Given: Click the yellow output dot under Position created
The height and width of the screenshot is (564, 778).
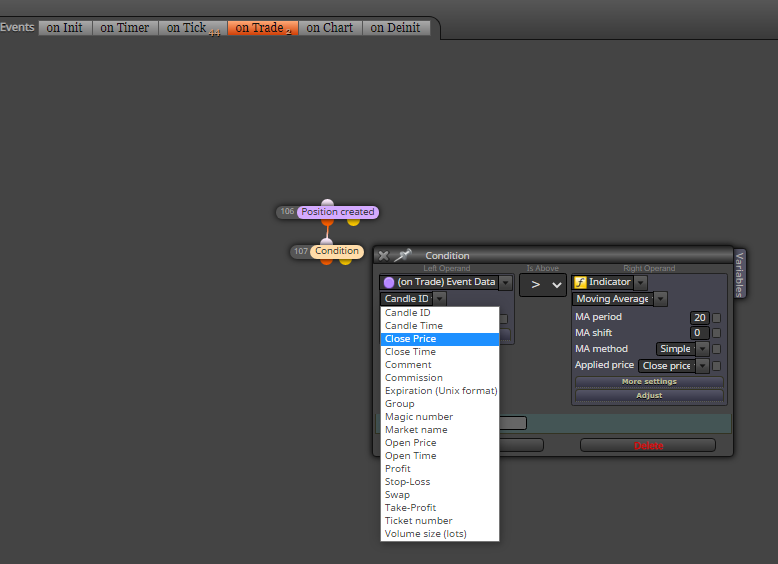Looking at the screenshot, I should coord(353,222).
